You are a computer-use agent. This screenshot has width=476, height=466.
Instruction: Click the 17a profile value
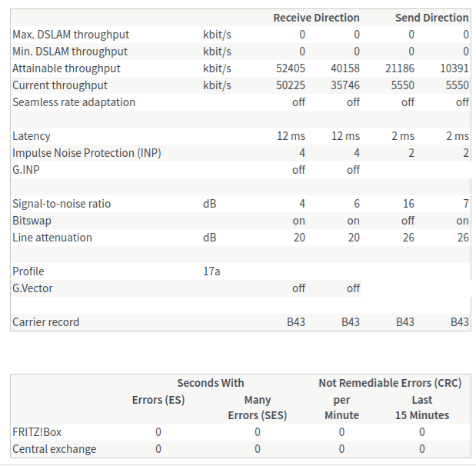pyautogui.click(x=212, y=271)
